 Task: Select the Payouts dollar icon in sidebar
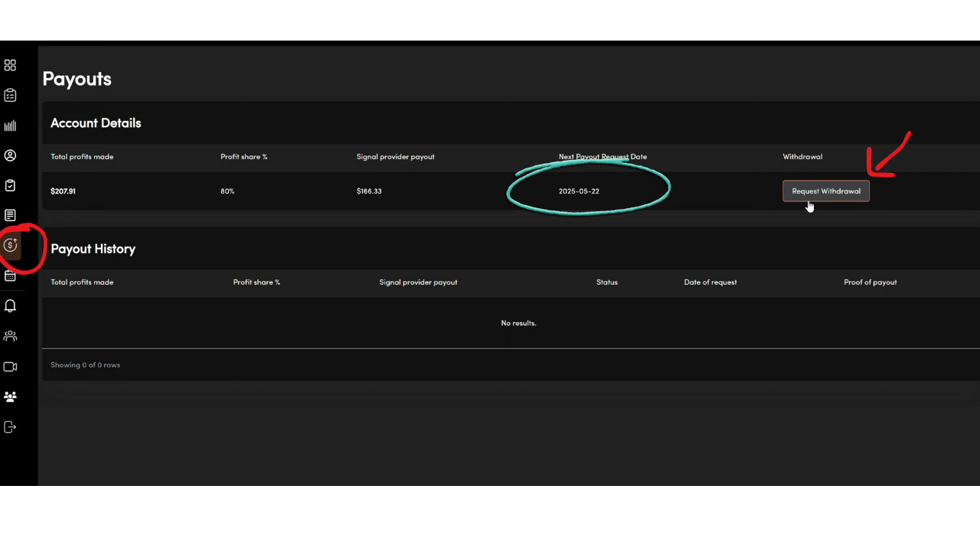coord(11,245)
